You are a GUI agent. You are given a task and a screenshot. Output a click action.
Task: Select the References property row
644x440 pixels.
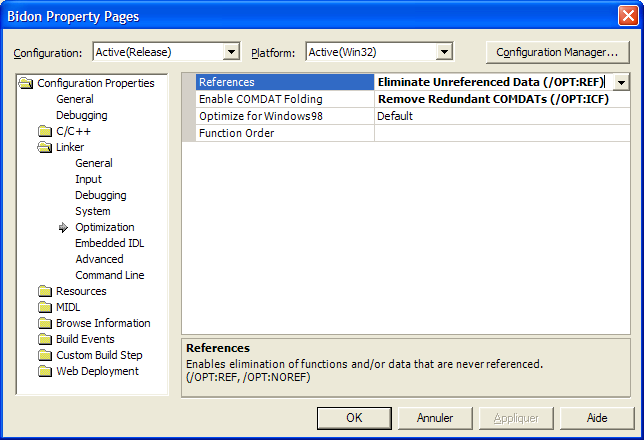[x=285, y=82]
